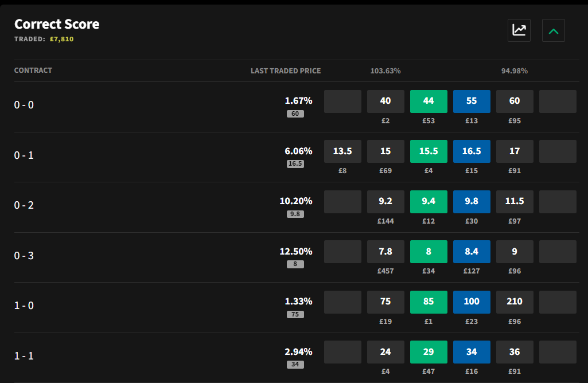The height and width of the screenshot is (383, 588).
Task: Click the 11.5 lay price for 0-2
Action: [515, 202]
